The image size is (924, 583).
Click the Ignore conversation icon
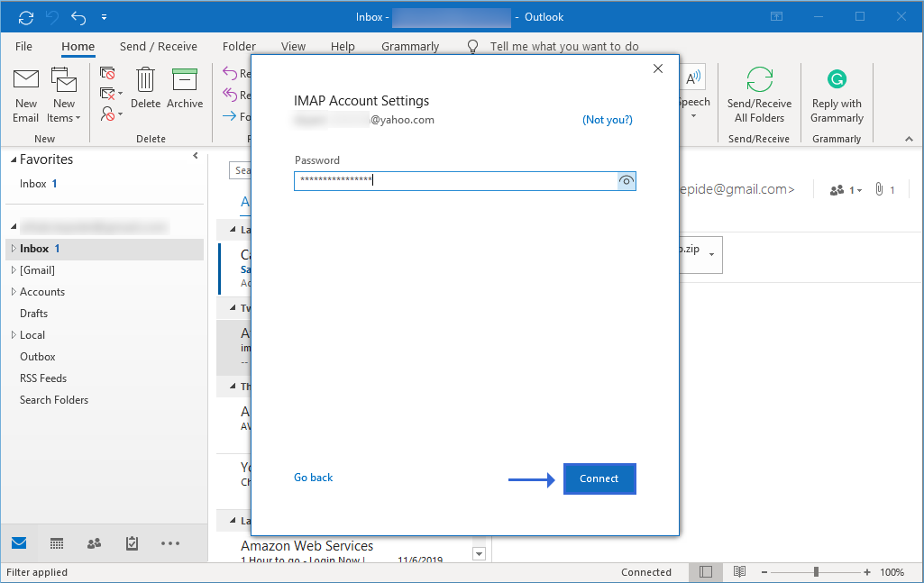pos(107,73)
